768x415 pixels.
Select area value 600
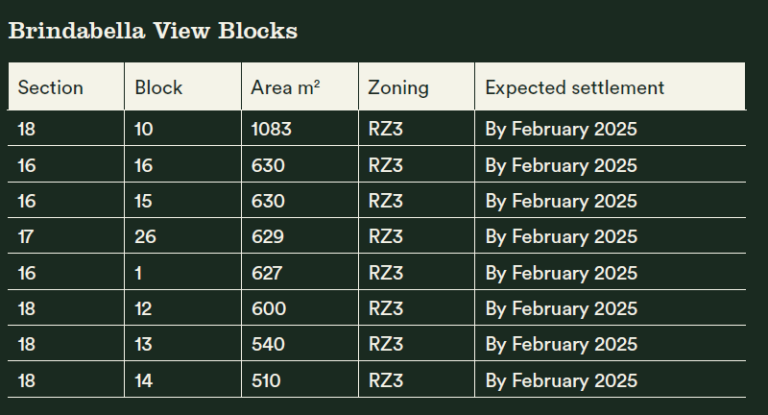269,309
